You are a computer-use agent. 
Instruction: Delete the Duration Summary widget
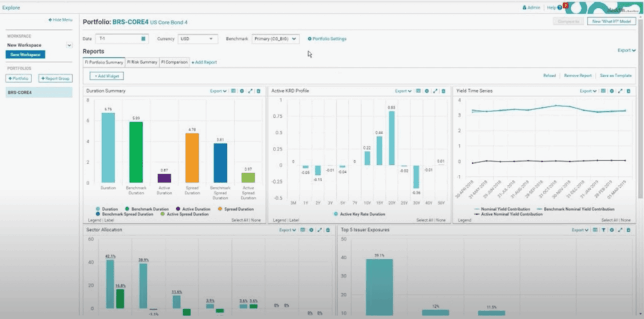pos(258,91)
